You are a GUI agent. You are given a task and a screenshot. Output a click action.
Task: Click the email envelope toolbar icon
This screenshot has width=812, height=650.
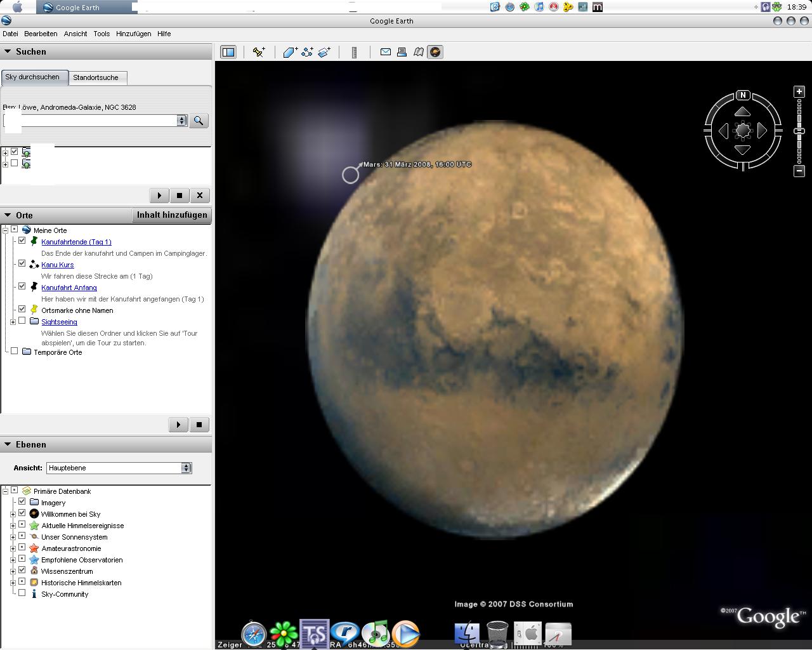pyautogui.click(x=385, y=52)
